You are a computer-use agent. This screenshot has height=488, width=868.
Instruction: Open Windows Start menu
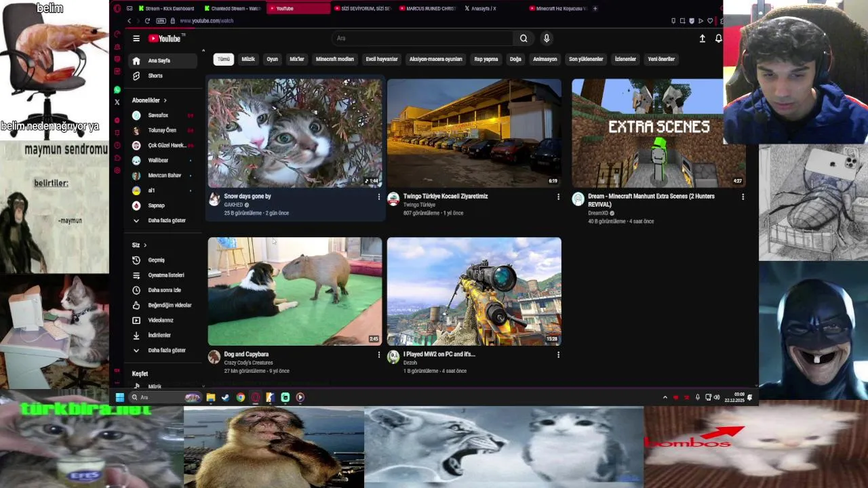pos(120,397)
